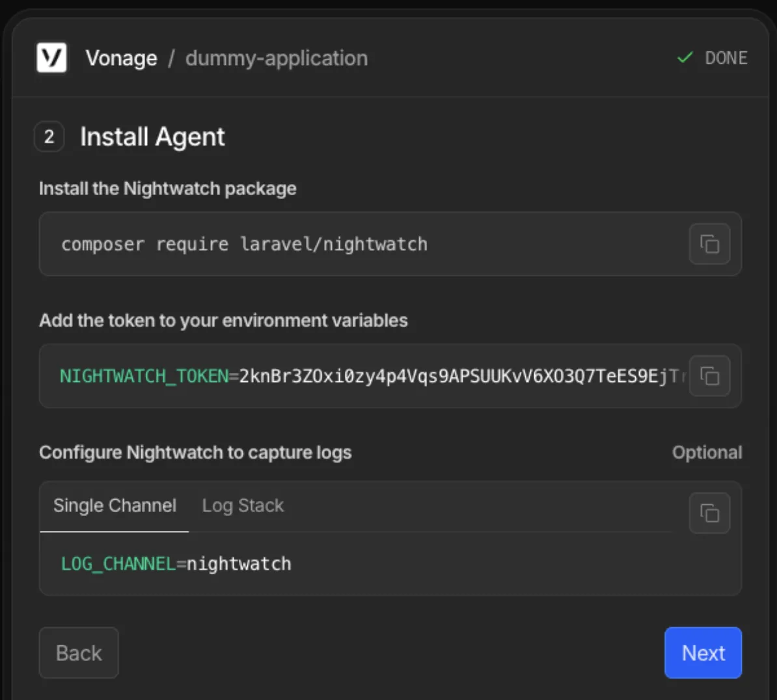Open the dummy-application breadcrumb

coord(276,59)
